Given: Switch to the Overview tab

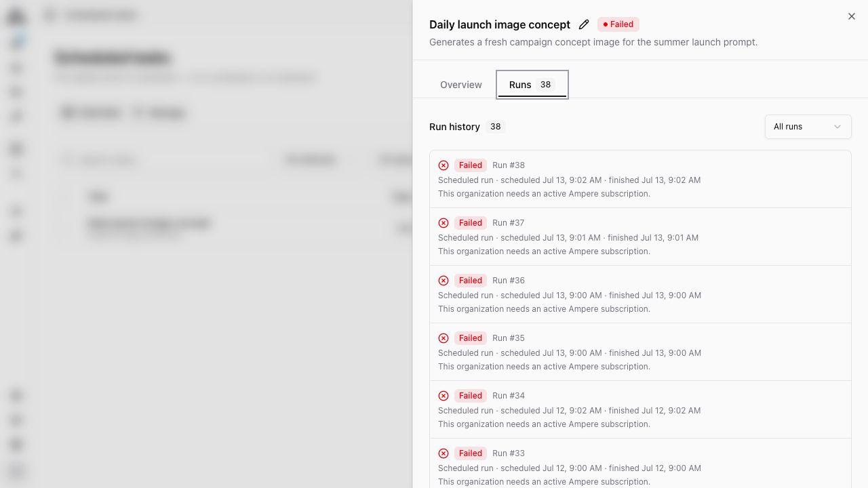Looking at the screenshot, I should (461, 85).
